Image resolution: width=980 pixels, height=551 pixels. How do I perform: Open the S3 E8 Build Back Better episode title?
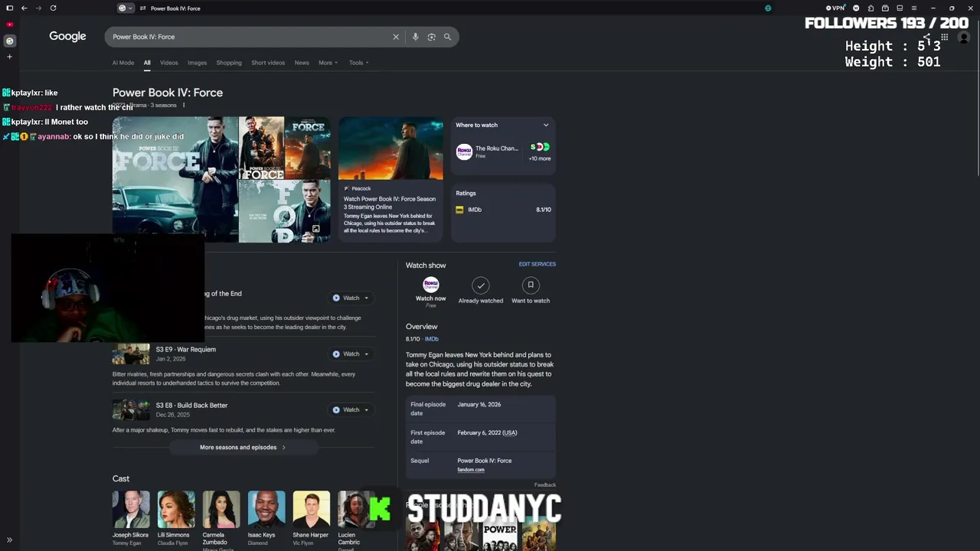tap(191, 406)
